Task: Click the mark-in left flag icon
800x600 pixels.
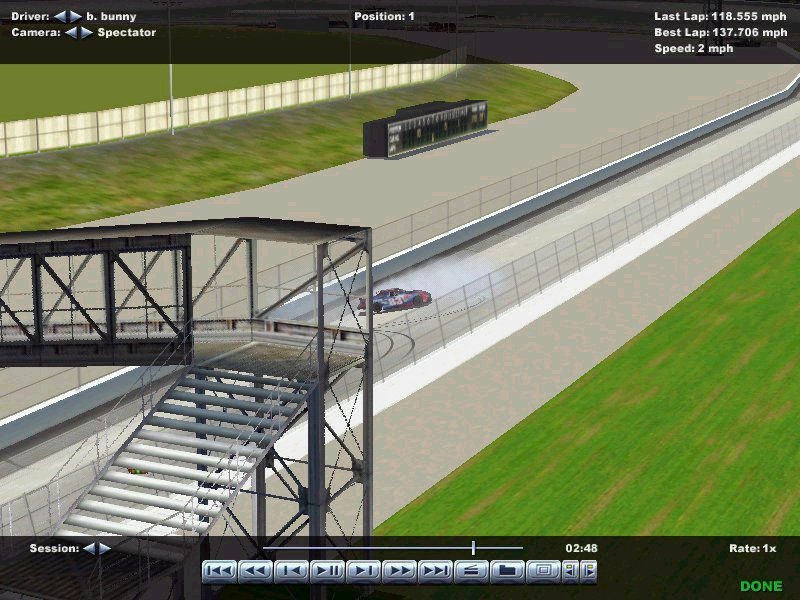Action: click(570, 571)
